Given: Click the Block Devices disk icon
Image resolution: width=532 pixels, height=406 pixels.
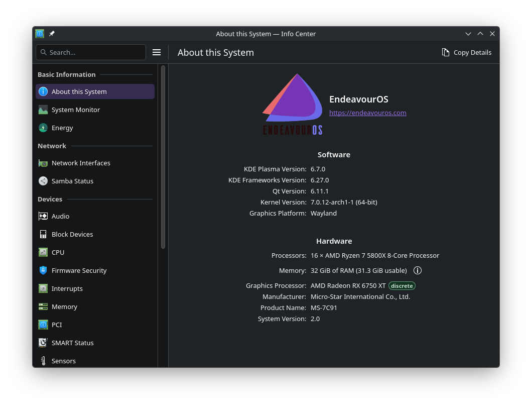Looking at the screenshot, I should click(43, 235).
